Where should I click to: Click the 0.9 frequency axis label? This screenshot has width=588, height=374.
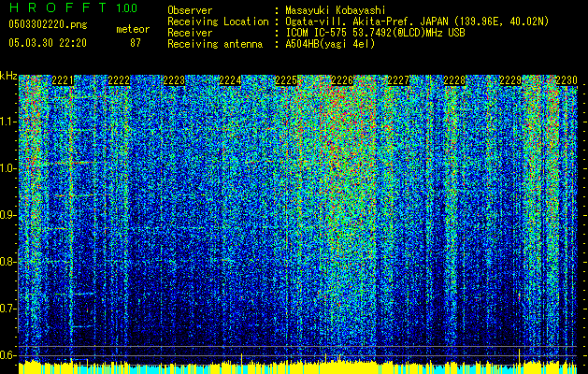[7, 215]
